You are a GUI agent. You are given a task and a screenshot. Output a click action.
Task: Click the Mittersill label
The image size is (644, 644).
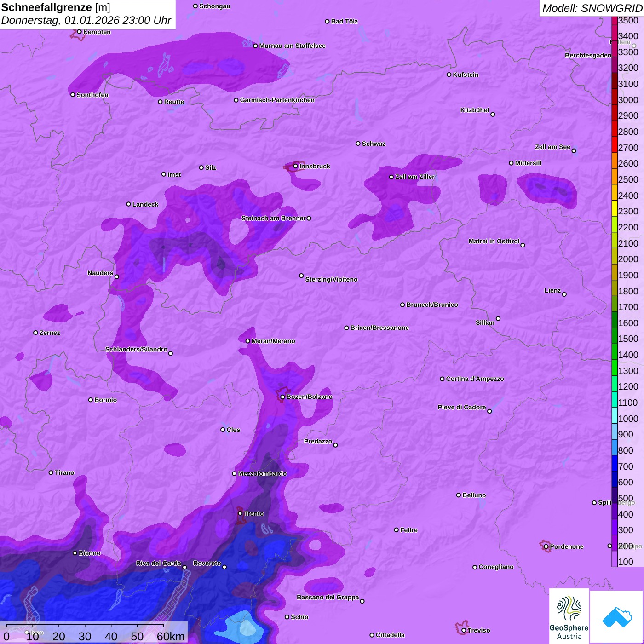[528, 163]
